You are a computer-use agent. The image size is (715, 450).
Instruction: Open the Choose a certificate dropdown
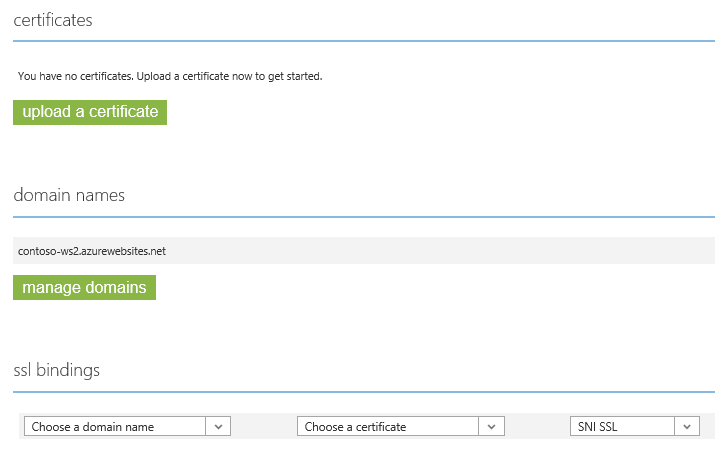pos(388,426)
